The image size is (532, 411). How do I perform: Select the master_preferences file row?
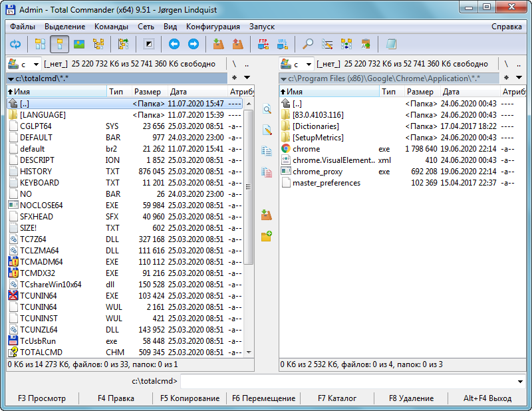coord(402,183)
